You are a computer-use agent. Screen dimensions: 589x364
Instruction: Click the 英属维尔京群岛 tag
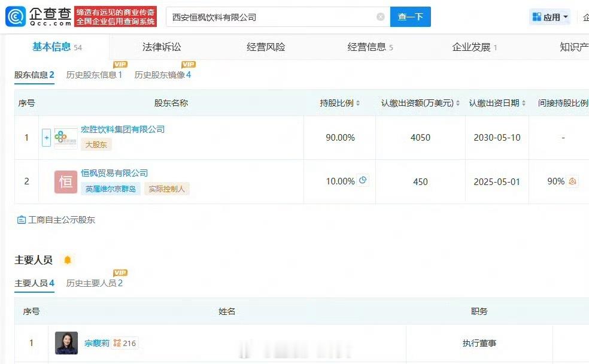click(x=111, y=189)
